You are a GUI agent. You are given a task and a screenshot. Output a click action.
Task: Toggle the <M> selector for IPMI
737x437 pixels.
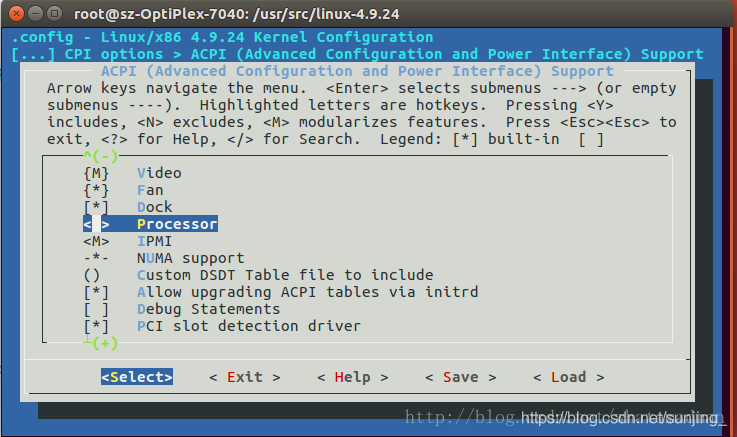pyautogui.click(x=96, y=241)
